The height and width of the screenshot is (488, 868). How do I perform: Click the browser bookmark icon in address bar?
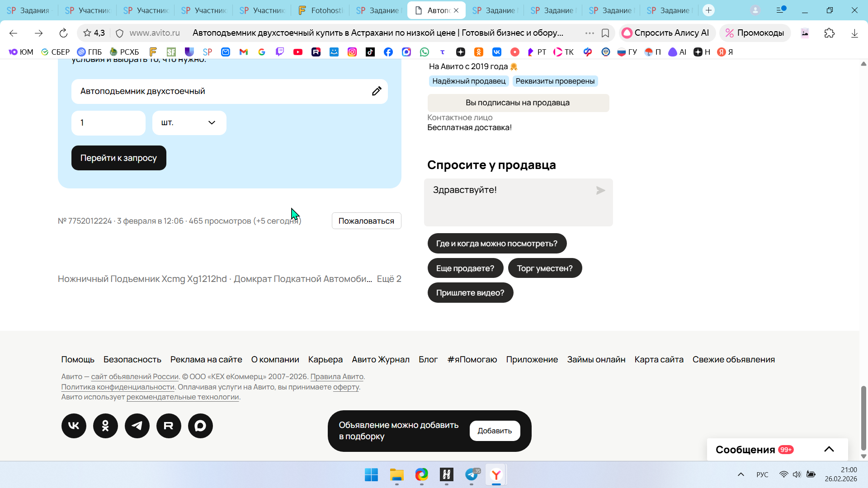[605, 33]
